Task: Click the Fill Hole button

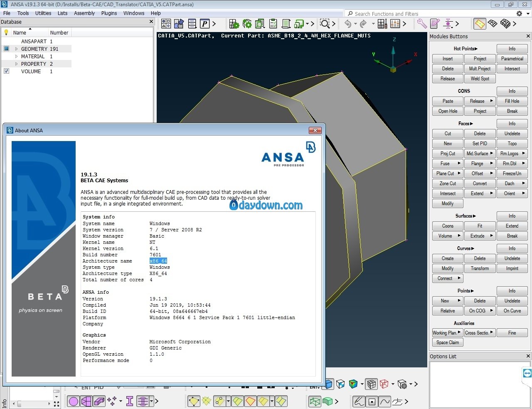Action: tap(512, 101)
